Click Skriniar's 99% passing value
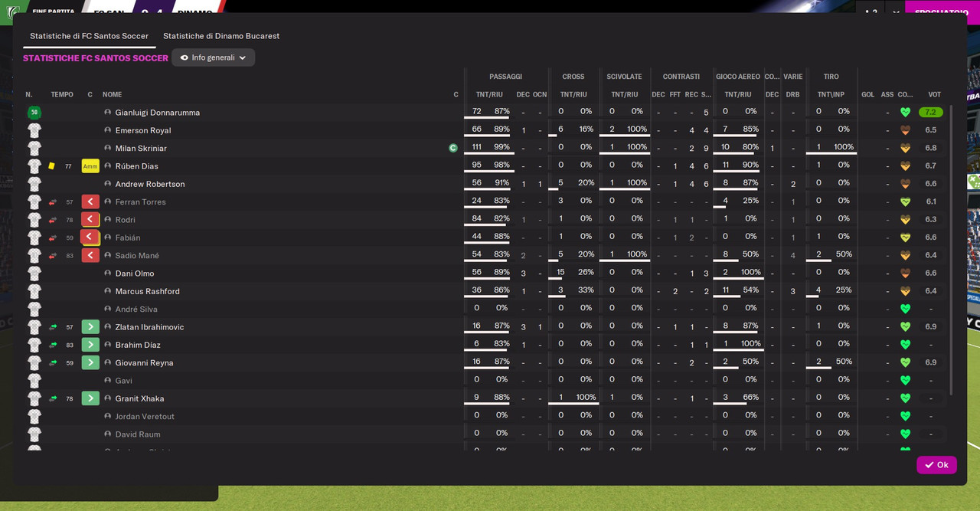 pos(501,147)
